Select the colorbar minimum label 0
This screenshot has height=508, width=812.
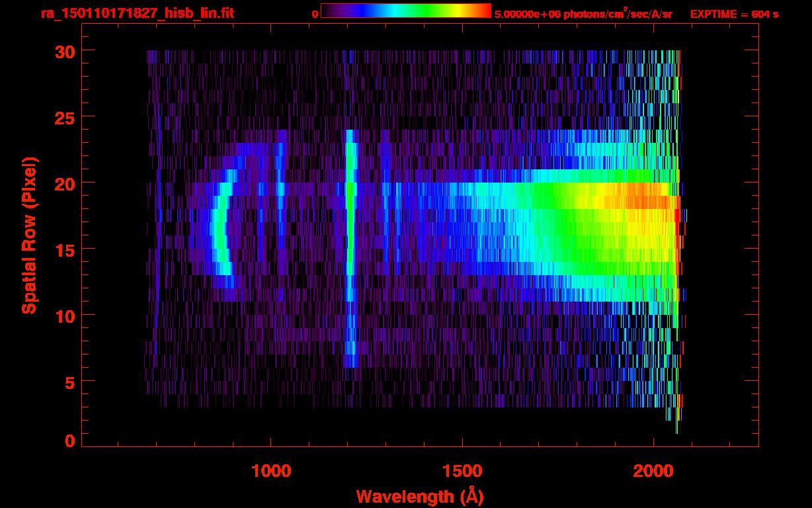pyautogui.click(x=315, y=14)
